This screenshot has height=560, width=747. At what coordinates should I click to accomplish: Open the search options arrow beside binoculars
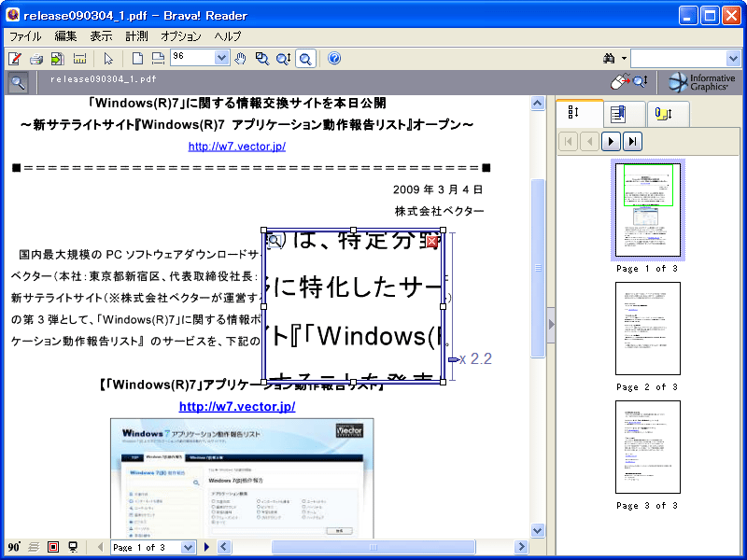(x=624, y=59)
